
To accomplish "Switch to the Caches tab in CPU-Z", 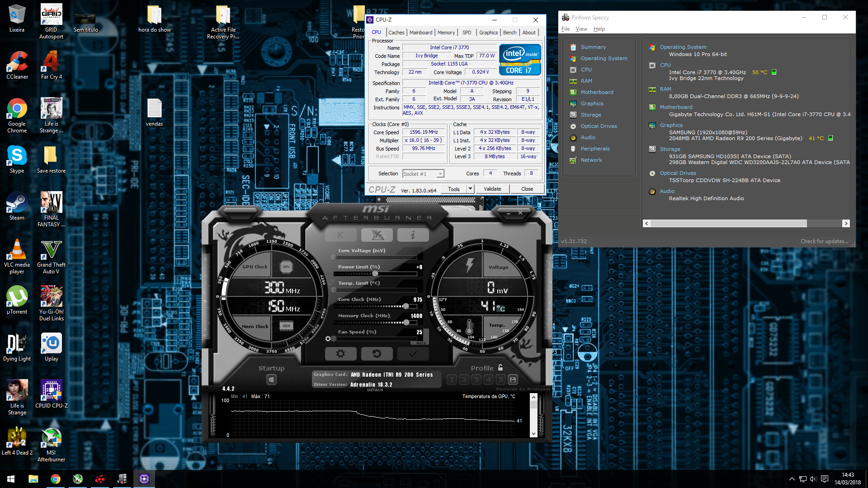I will (x=396, y=33).
